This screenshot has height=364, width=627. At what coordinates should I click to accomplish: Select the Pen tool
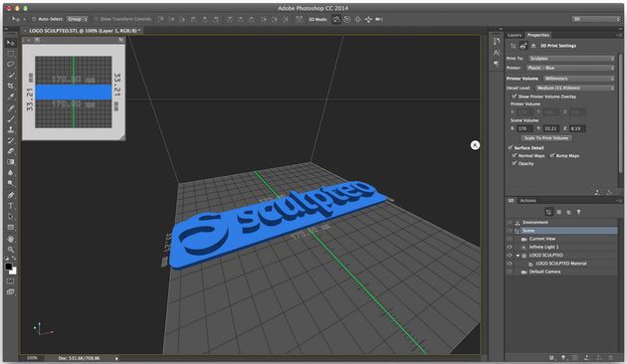tap(11, 195)
